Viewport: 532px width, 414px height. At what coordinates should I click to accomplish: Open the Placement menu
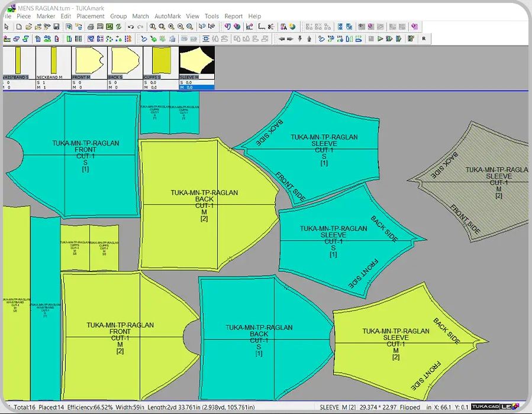pyautogui.click(x=90, y=17)
